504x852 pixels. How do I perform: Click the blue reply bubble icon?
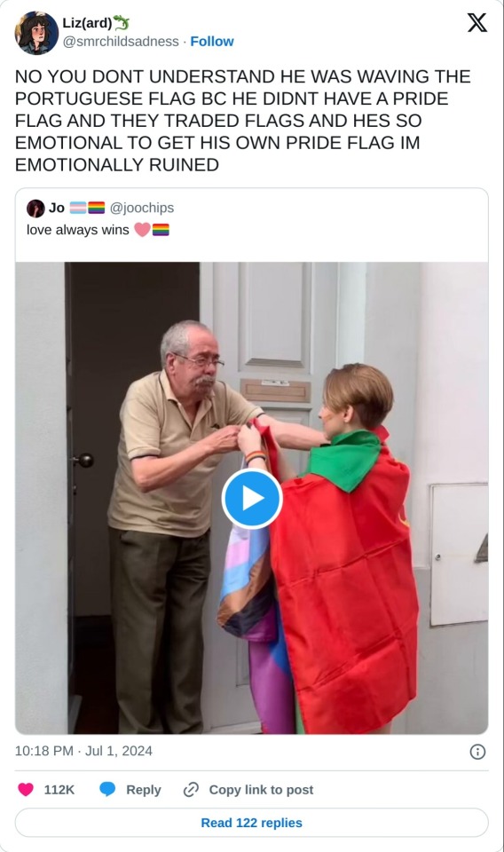point(107,789)
